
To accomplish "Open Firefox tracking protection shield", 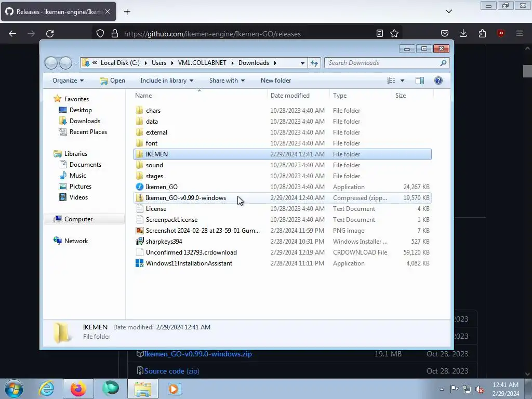I will pos(100,33).
